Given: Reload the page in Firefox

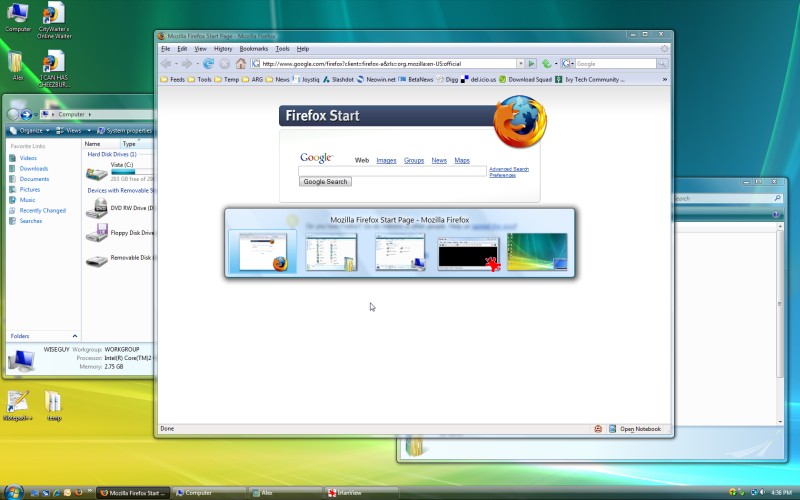Looking at the screenshot, I should pos(208,64).
